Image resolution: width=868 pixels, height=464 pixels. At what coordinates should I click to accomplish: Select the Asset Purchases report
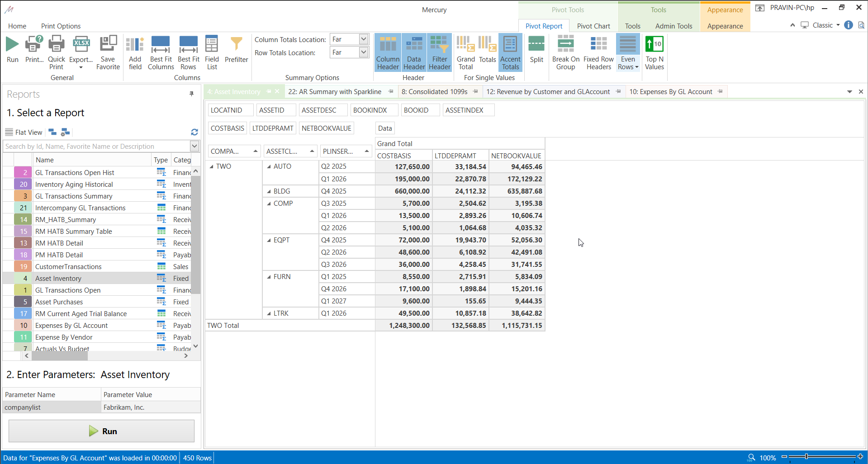[x=59, y=302]
